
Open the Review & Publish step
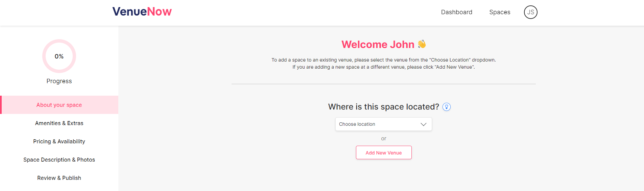59,178
